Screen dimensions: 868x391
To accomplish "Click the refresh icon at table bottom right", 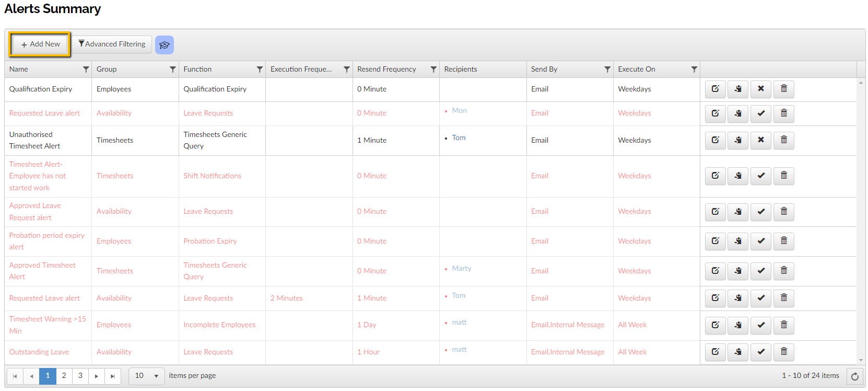I will pyautogui.click(x=854, y=376).
